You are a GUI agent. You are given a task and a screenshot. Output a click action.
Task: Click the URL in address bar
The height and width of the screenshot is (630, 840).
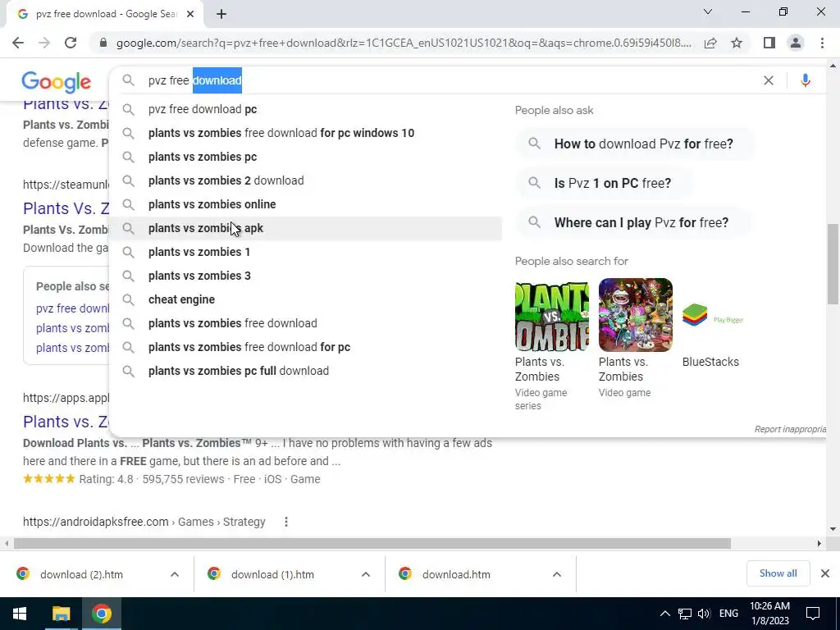pos(404,43)
